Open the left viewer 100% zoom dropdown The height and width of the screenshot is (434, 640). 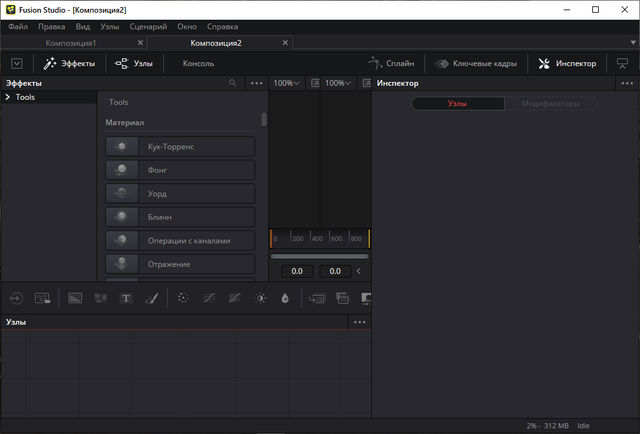pyautogui.click(x=286, y=83)
